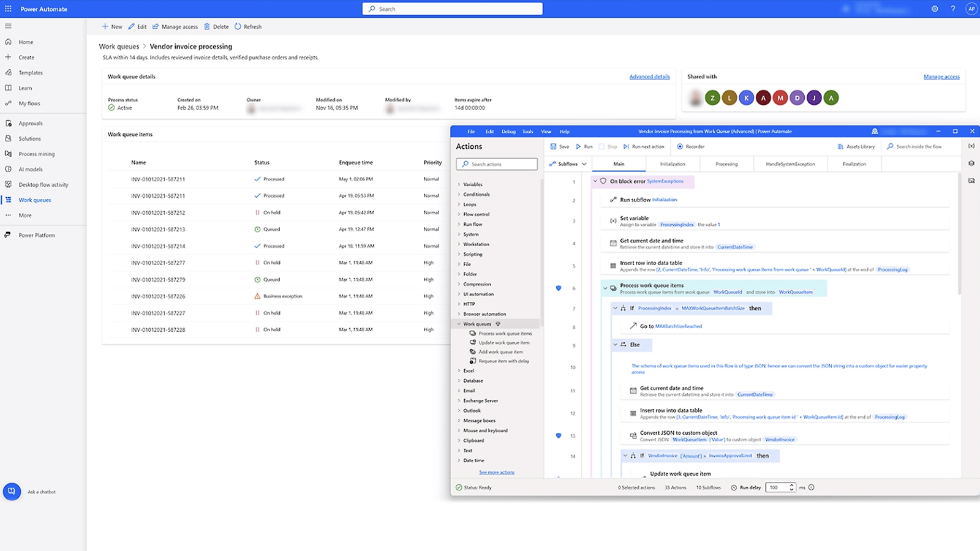The width and height of the screenshot is (980, 551).
Task: Toggle breakpoint on line 6
Action: click(x=559, y=288)
